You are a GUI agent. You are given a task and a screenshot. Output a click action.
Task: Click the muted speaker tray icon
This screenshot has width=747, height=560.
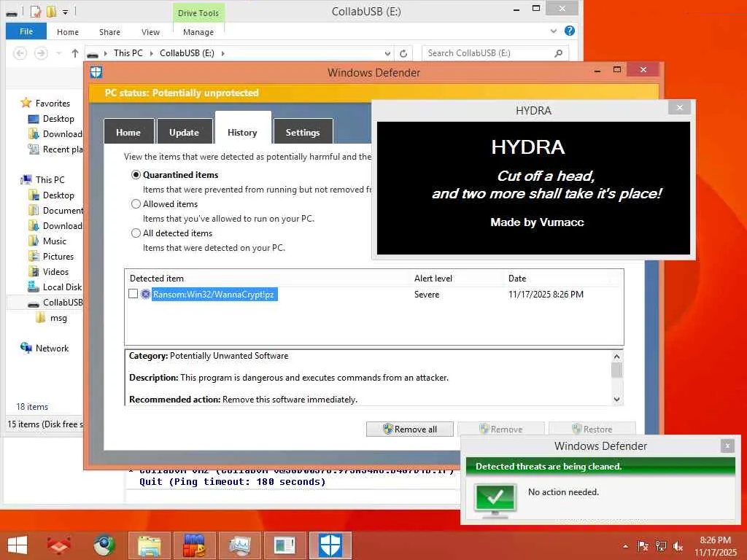678,545
